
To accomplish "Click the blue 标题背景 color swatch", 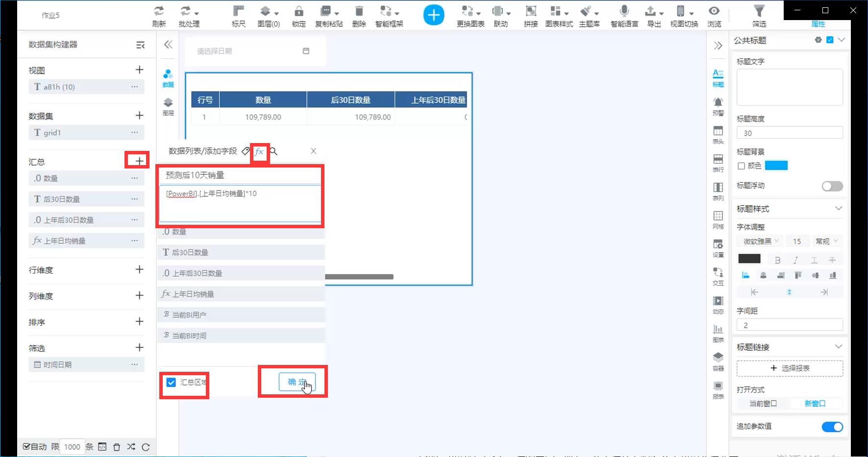I will click(776, 166).
